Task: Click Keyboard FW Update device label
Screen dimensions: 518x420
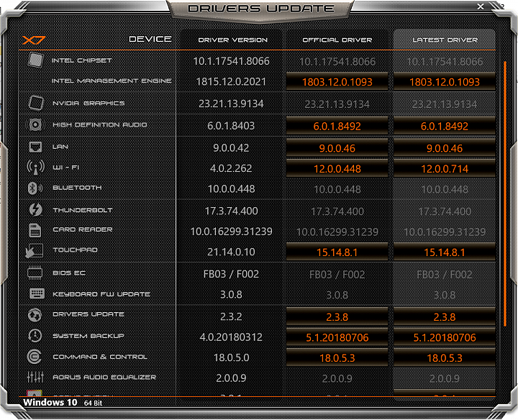Action: (101, 294)
